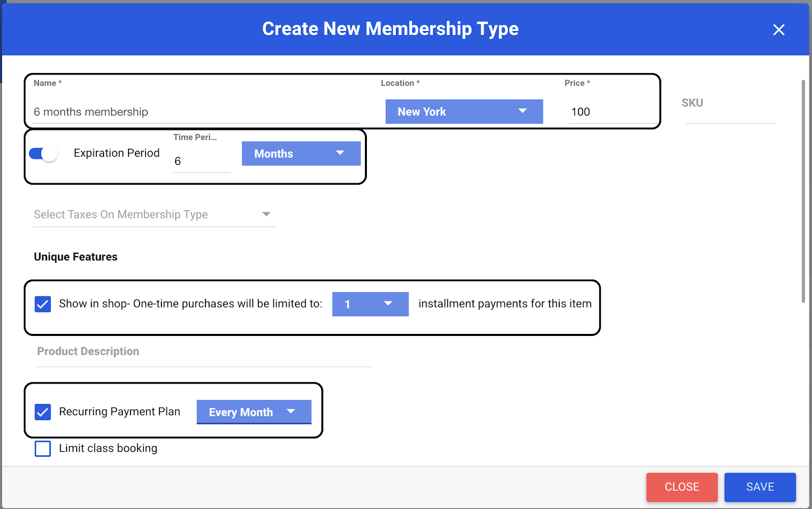Click the Unique Features heading

(x=76, y=257)
